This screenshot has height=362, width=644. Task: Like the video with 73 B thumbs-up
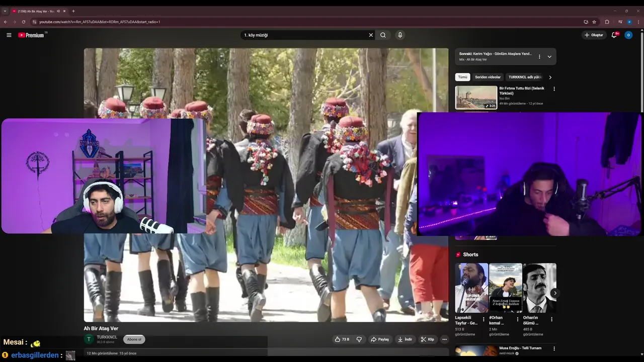point(342,339)
